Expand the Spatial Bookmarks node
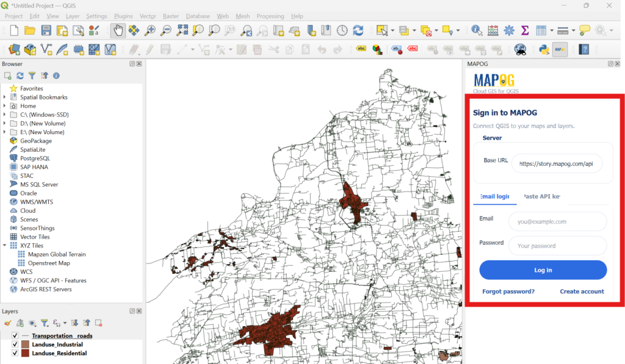 (4, 97)
